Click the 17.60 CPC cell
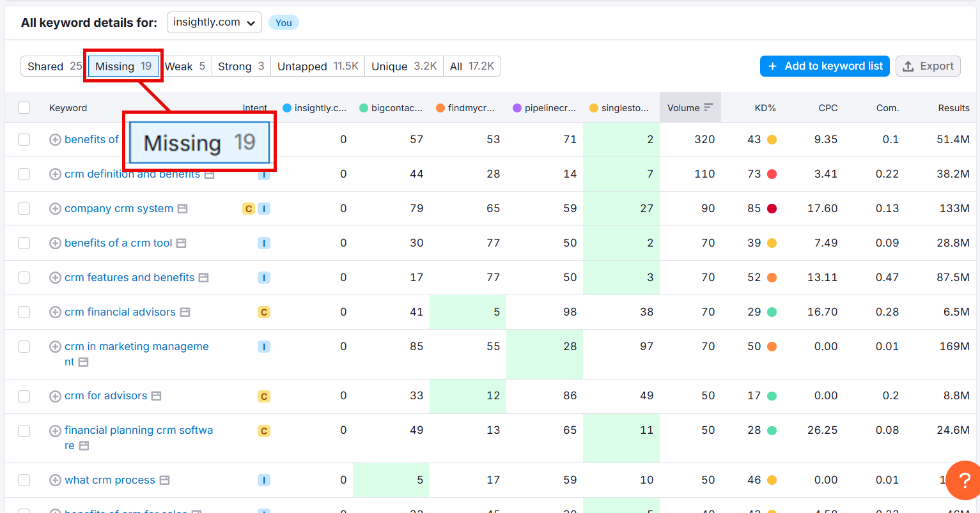This screenshot has width=980, height=513. coord(822,208)
